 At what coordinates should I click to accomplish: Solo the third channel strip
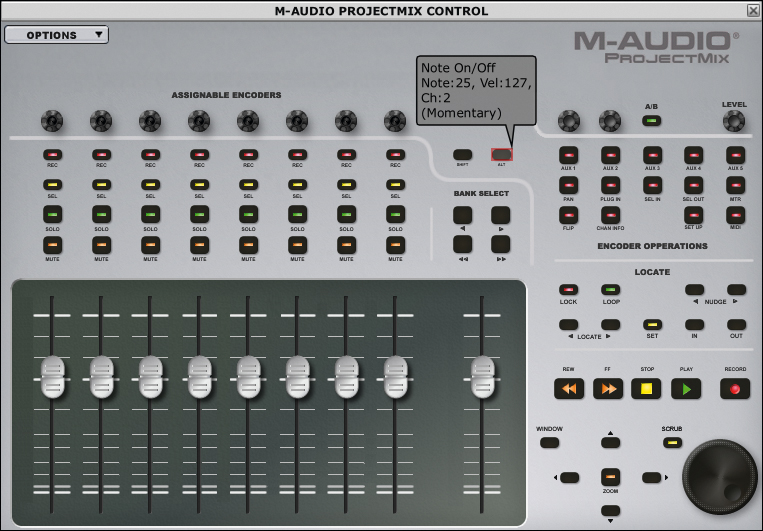click(x=150, y=214)
